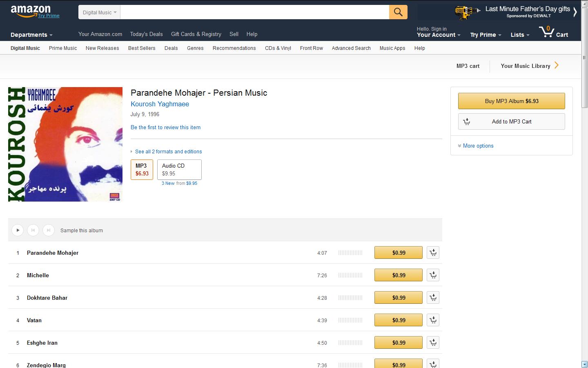
Task: Expand the Departments menu
Action: click(31, 35)
